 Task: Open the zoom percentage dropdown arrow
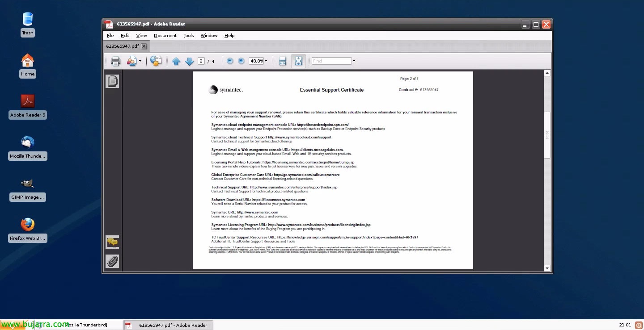(x=266, y=61)
